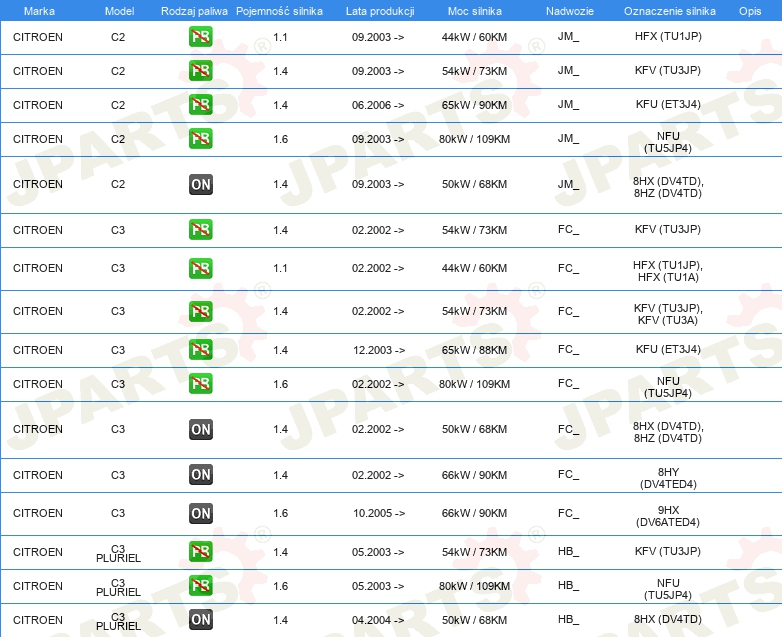The image size is (782, 637).
Task: Select the production date 12.2003 ->
Action: (x=379, y=350)
